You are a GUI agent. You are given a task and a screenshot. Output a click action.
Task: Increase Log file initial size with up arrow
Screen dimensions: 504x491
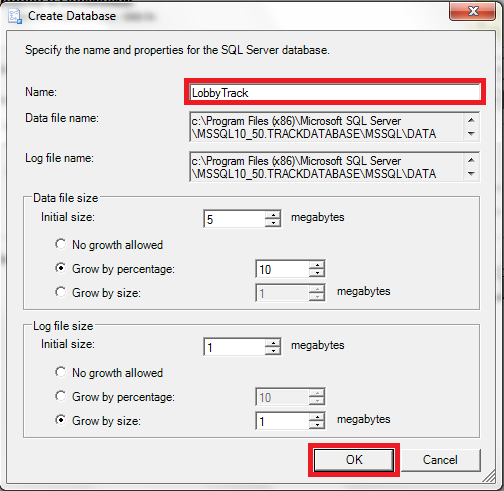(273, 343)
